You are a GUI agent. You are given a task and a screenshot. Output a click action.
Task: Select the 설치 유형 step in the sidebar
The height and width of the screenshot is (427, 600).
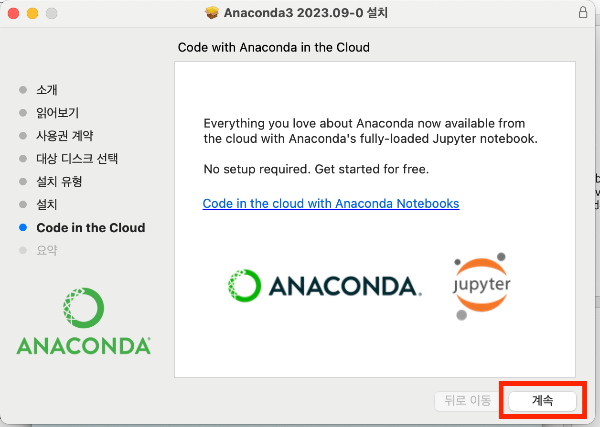coord(59,181)
